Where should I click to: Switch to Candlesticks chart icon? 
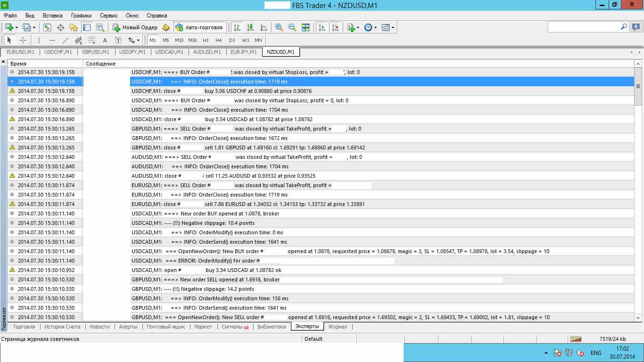250,27
